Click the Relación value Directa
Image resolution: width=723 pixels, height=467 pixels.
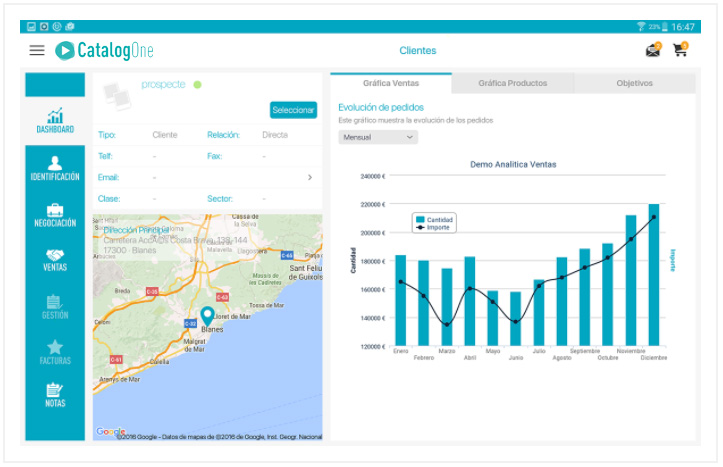coord(275,135)
